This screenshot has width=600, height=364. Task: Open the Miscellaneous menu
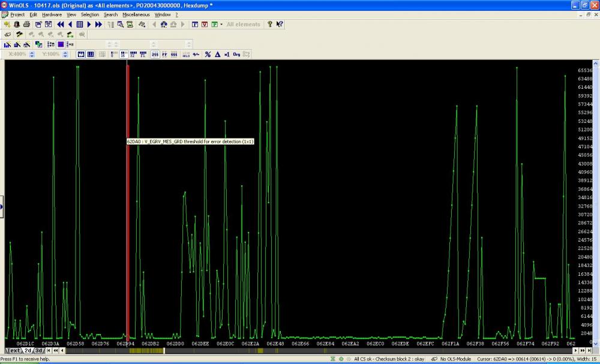[136, 14]
